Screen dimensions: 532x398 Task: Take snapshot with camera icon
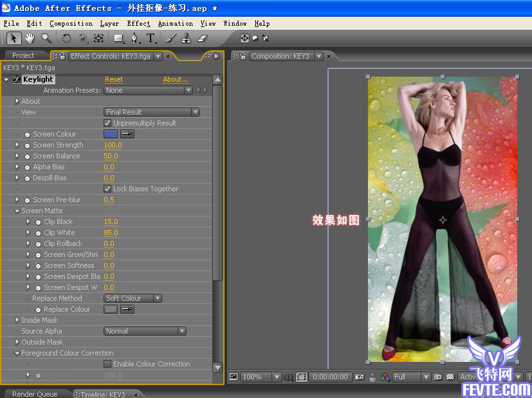click(x=360, y=377)
